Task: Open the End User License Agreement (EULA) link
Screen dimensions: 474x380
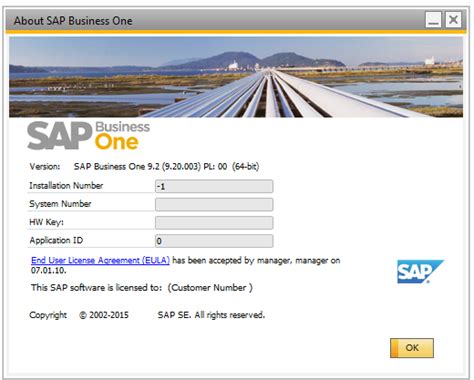Action: 100,260
